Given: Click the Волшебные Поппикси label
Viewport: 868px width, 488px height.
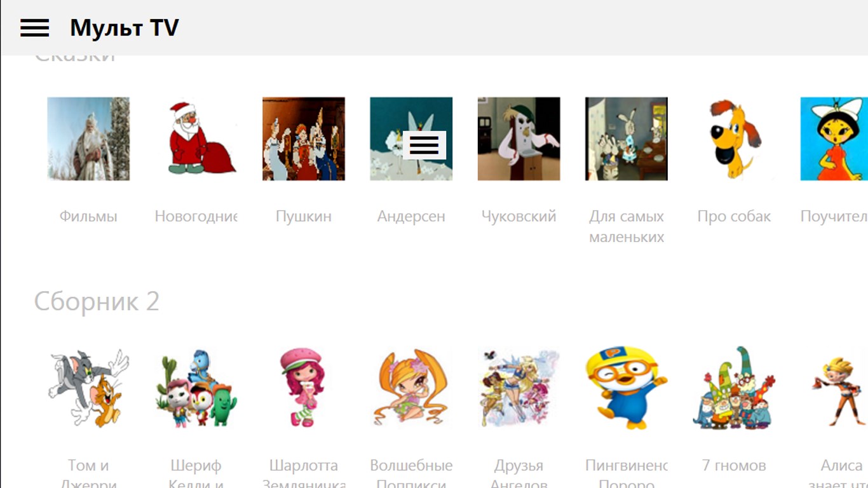Looking at the screenshot, I should click(x=411, y=473).
